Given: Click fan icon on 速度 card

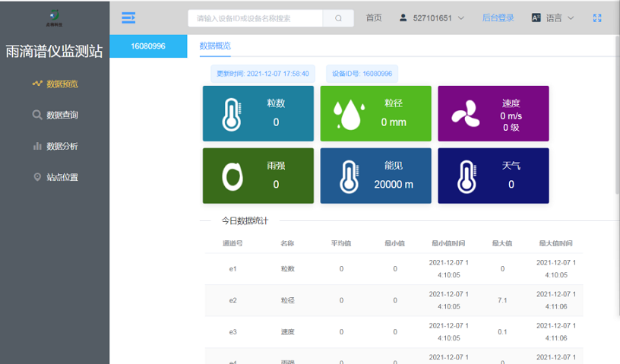Looking at the screenshot, I should pyautogui.click(x=466, y=115).
